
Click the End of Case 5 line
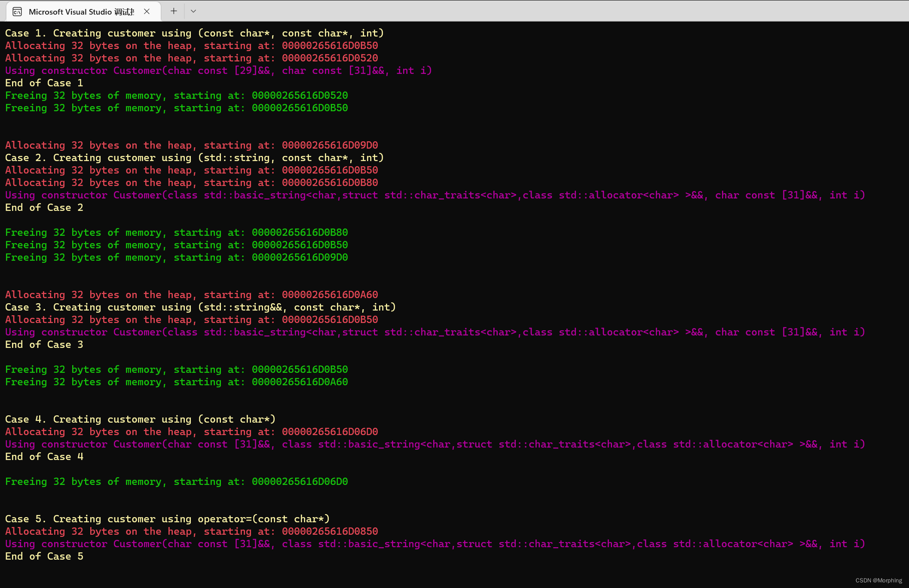point(43,556)
